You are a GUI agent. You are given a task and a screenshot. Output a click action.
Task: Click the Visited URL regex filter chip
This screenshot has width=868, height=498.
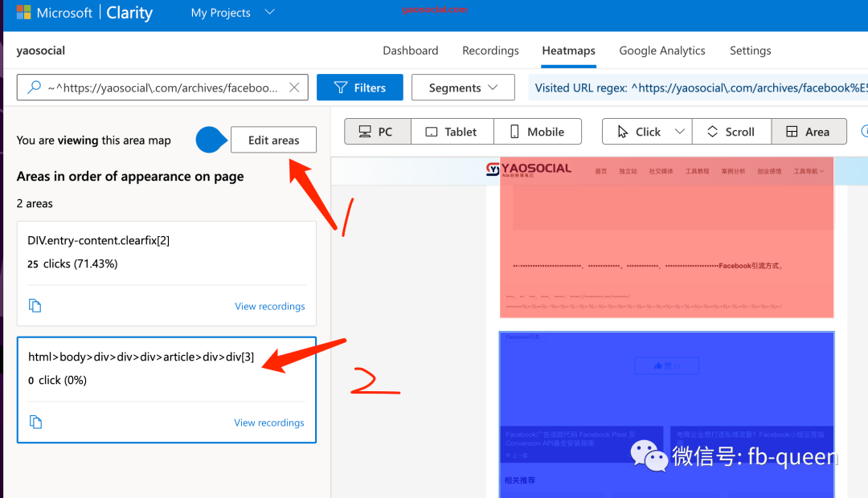click(698, 88)
